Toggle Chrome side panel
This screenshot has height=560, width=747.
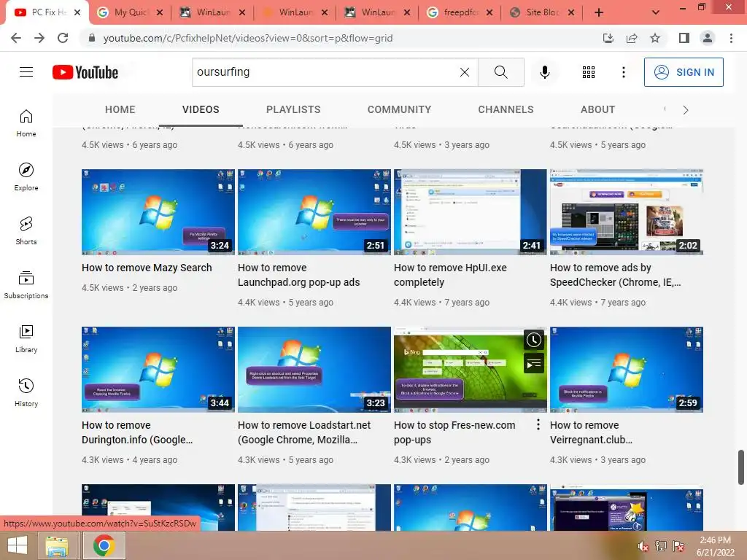tap(684, 38)
